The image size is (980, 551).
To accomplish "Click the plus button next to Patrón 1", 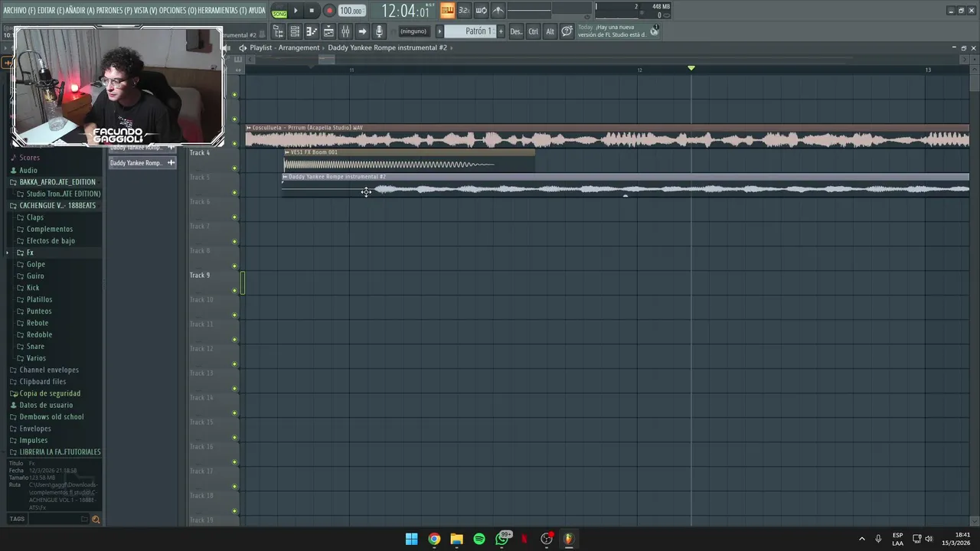I will [501, 31].
